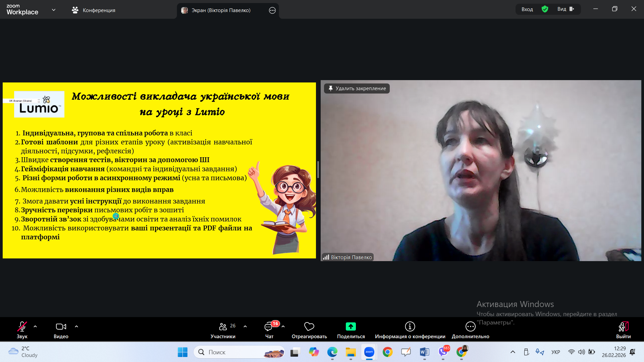Expand the arrow beside Участники
644x362 pixels.
pos(245,326)
